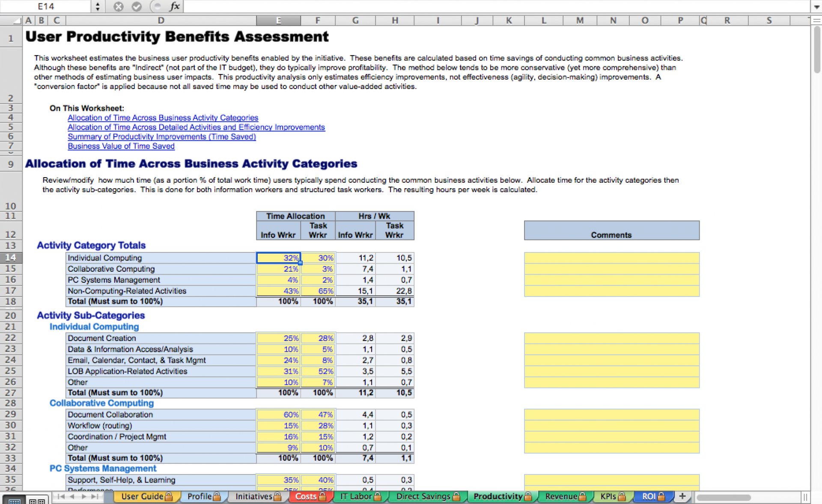Open the Name Box cell list stepper

[x=98, y=6]
